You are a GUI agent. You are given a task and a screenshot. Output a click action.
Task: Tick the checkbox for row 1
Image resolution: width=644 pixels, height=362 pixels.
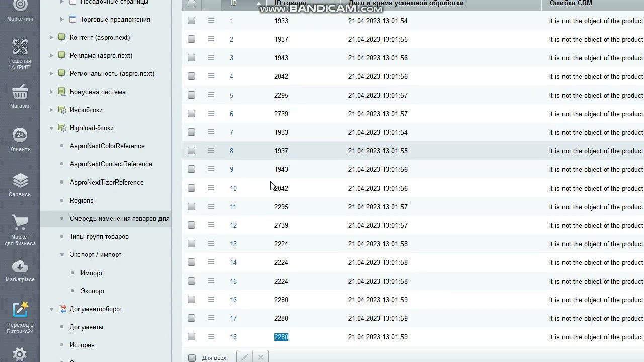coord(191,21)
